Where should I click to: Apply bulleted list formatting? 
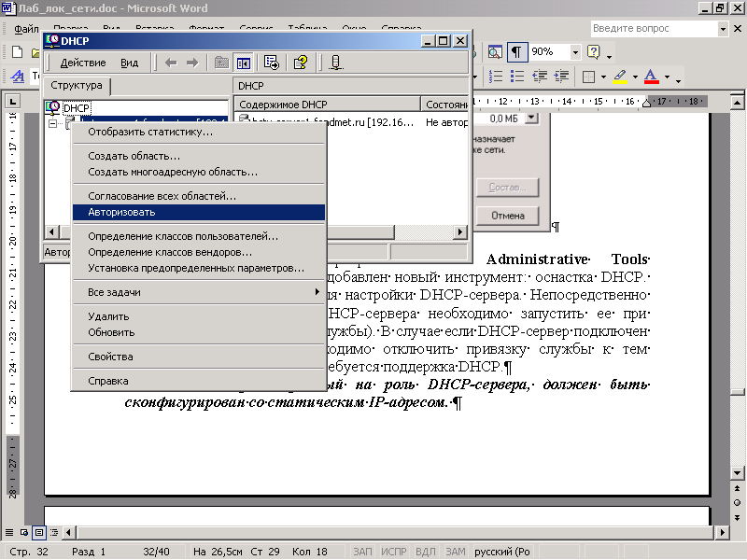click(517, 77)
